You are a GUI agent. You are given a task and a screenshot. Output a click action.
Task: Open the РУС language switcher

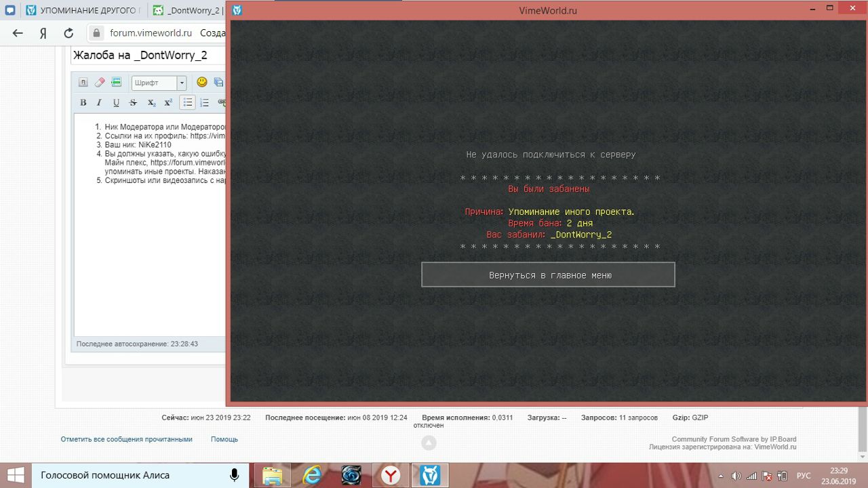[803, 475]
